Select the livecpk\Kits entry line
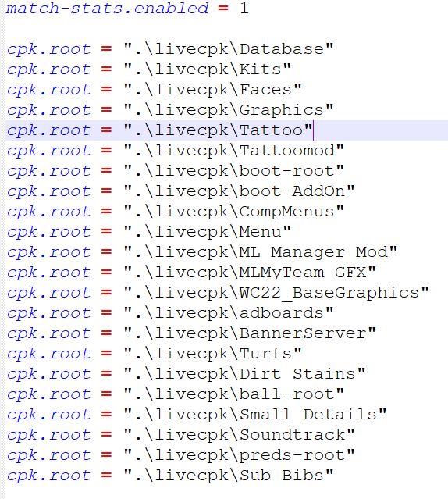Viewport: 448px width, 499px height. 149,70
